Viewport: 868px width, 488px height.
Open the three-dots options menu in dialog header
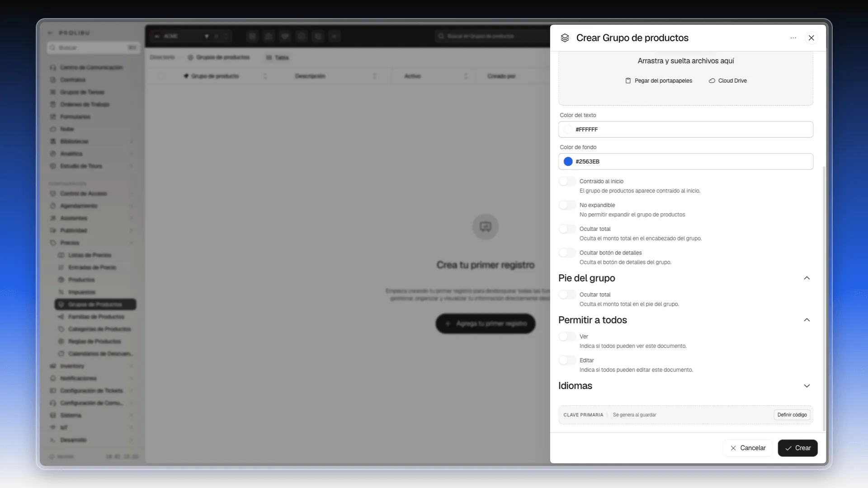tap(793, 38)
